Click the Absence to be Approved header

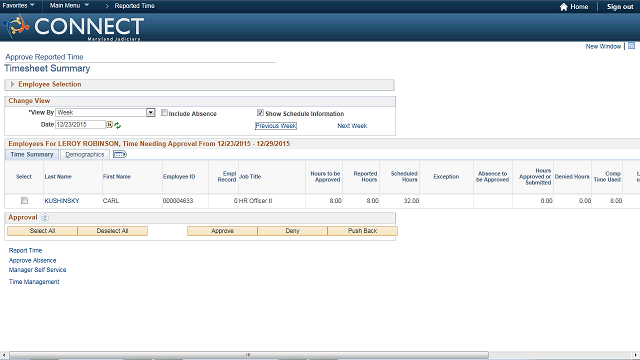tap(492, 177)
